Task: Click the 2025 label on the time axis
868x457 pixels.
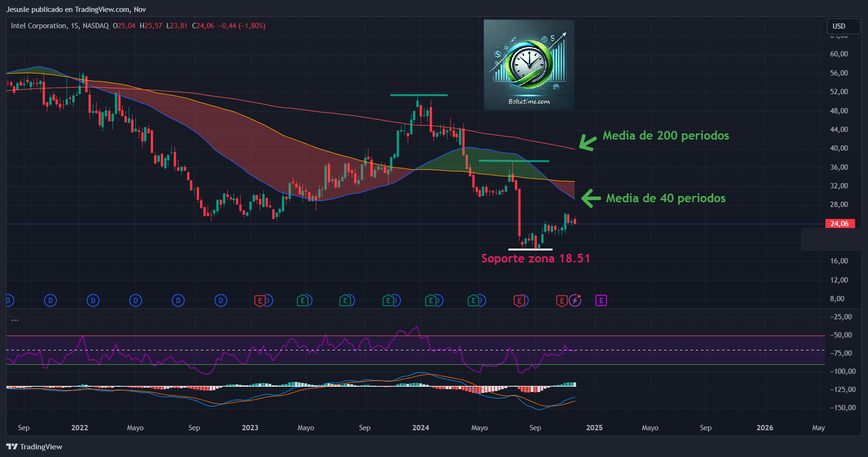Action: [x=594, y=428]
